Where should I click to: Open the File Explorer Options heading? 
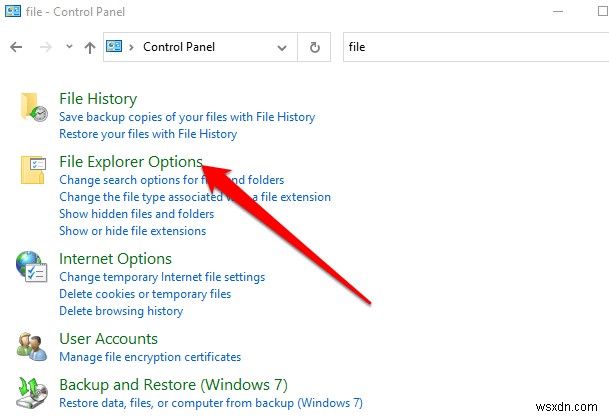(x=131, y=162)
